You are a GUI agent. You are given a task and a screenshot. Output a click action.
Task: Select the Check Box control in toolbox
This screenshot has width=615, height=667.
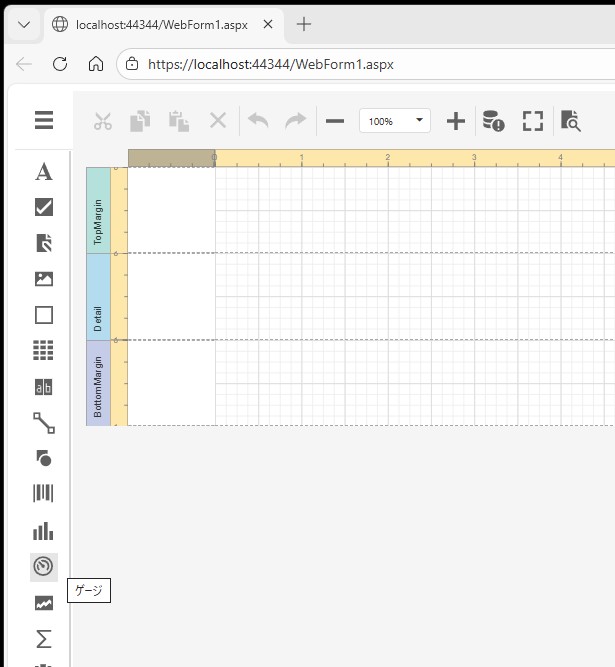tap(43, 207)
